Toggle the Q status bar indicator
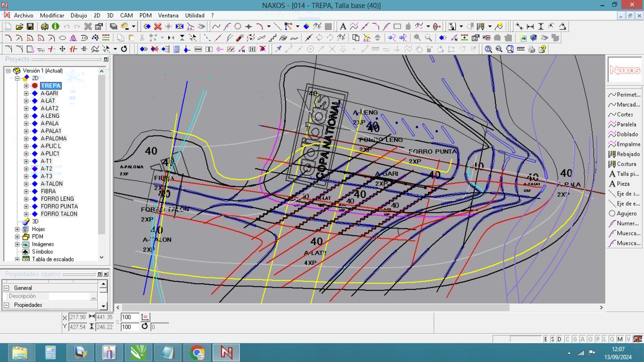 [x=612, y=339]
